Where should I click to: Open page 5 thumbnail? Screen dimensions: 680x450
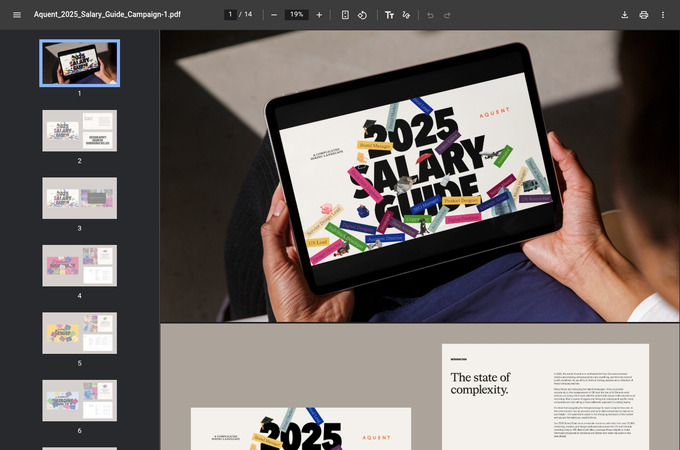pos(80,333)
